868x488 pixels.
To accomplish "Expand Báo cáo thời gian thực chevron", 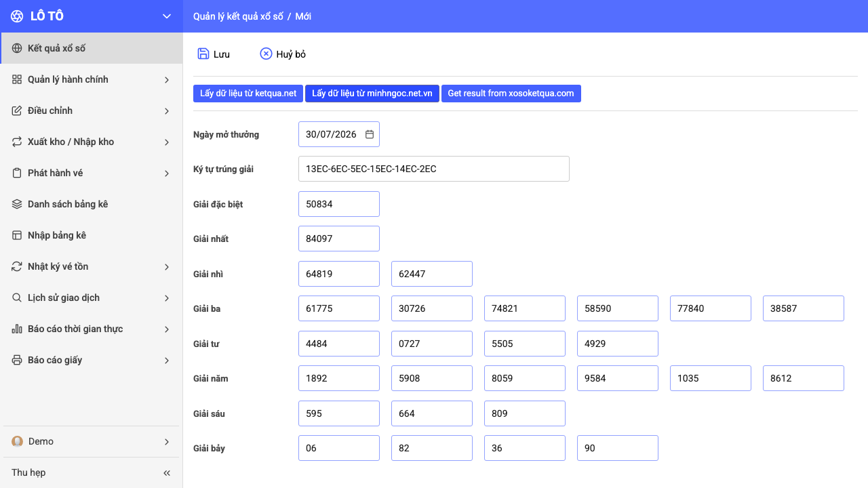I will (167, 329).
